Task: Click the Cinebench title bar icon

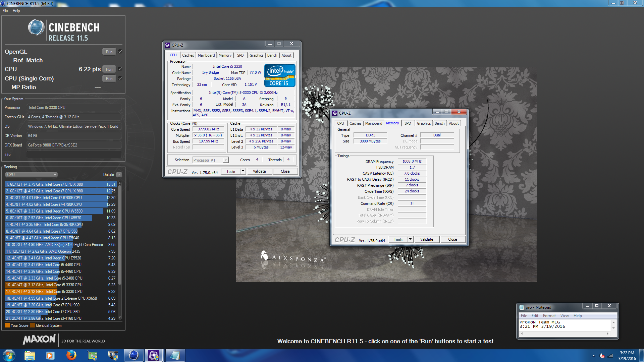Action: click(x=3, y=3)
